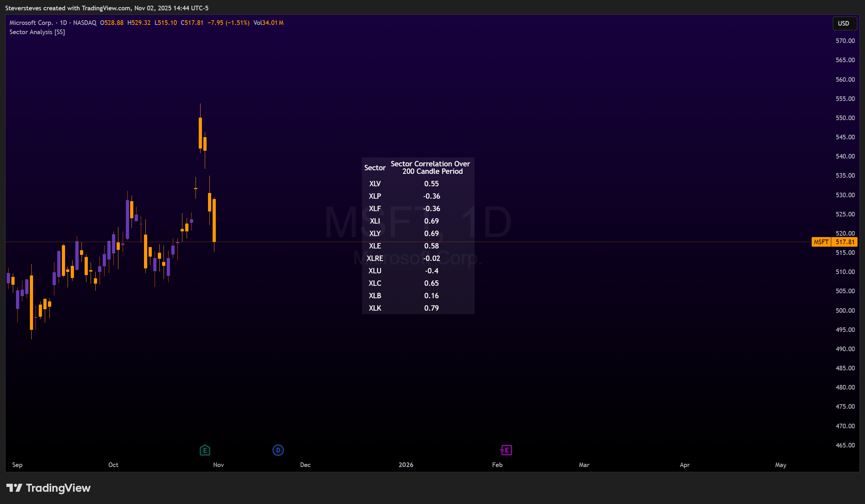Click the 0.55 correlation value
This screenshot has height=504, width=865.
pos(432,184)
